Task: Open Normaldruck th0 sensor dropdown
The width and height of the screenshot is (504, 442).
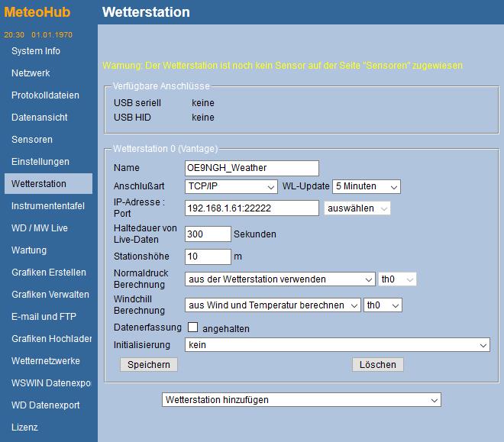Action: point(397,279)
